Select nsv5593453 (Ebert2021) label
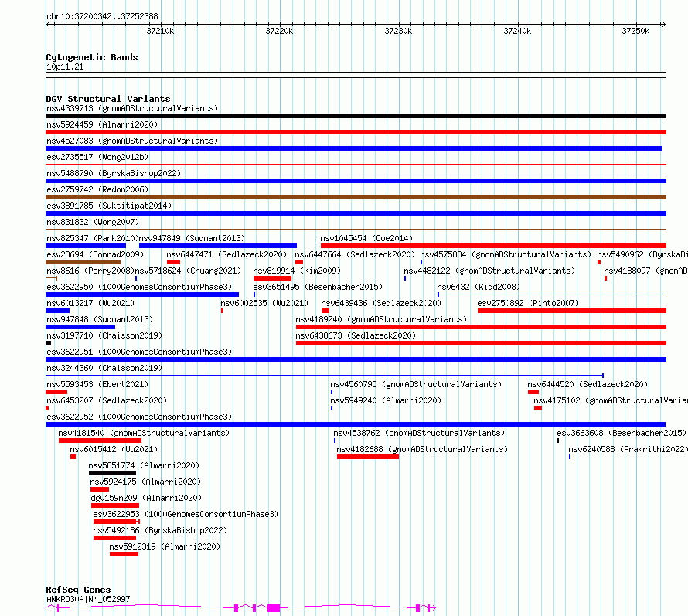Screen dimensions: 688x616 point(97,384)
